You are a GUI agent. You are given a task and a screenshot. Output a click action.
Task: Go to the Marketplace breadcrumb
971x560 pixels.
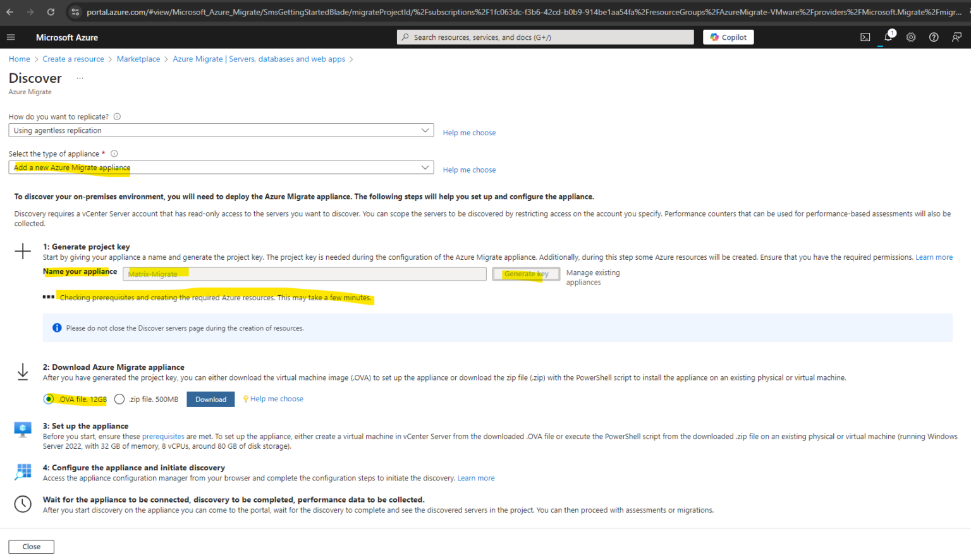tap(138, 59)
